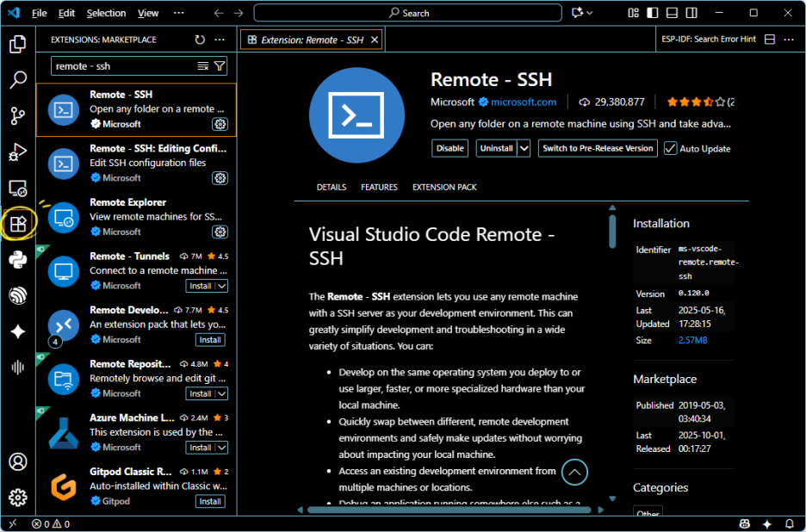806x532 pixels.
Task: Open Install dropdown for Remote - Tunnels
Action: 222,286
